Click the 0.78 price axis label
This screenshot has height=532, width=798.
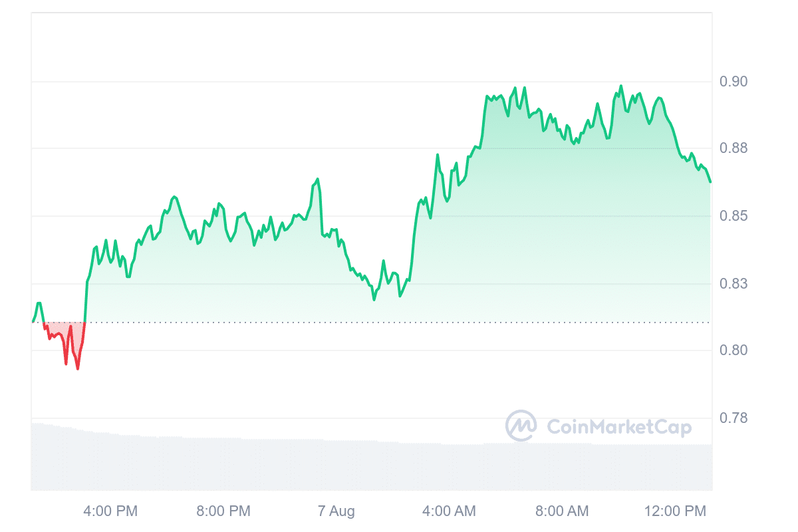click(733, 418)
